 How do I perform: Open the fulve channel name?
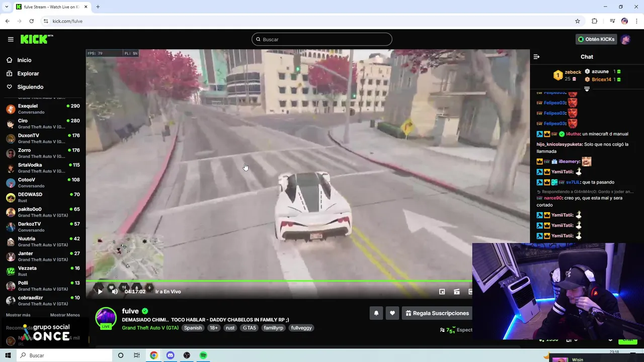coord(130,311)
